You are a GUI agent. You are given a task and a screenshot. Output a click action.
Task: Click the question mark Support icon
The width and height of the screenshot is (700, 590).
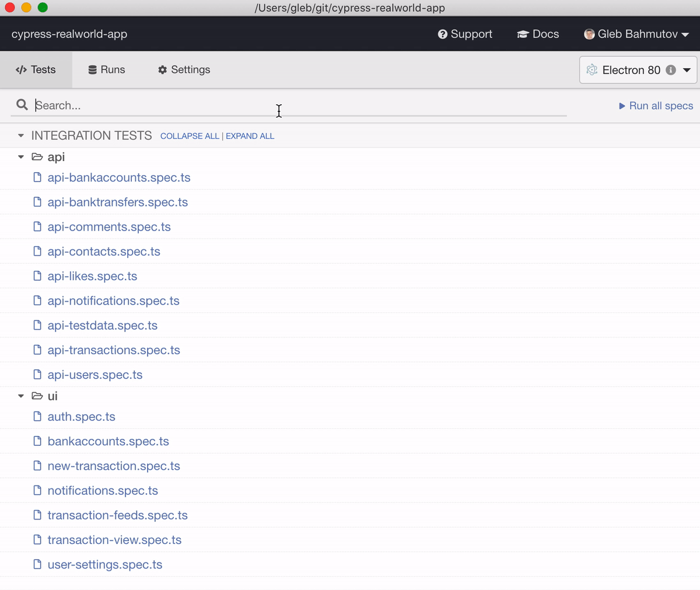pos(442,34)
